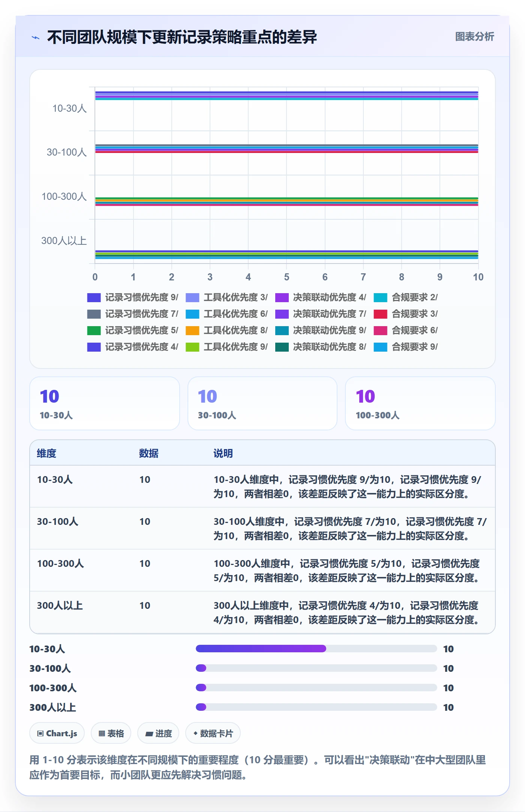Viewport: 525px width, 812px height.
Task: Click the 30-100人 progress bar
Action: (x=316, y=668)
